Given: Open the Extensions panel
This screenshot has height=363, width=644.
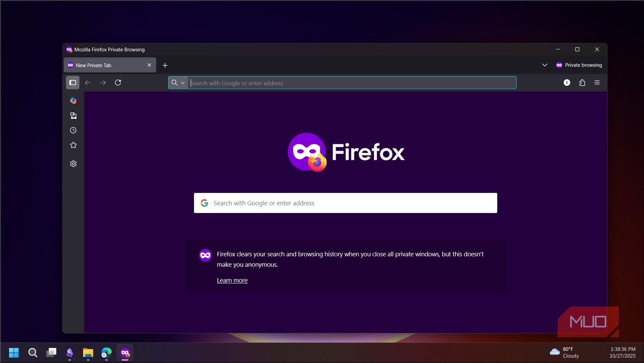Looking at the screenshot, I should pos(582,82).
